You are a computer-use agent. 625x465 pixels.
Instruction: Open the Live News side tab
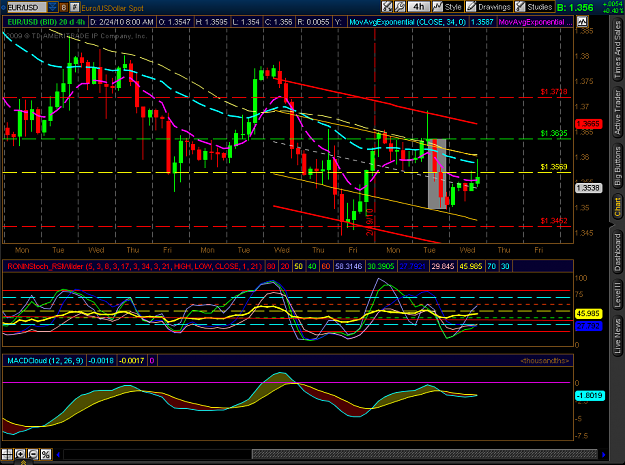[x=617, y=336]
